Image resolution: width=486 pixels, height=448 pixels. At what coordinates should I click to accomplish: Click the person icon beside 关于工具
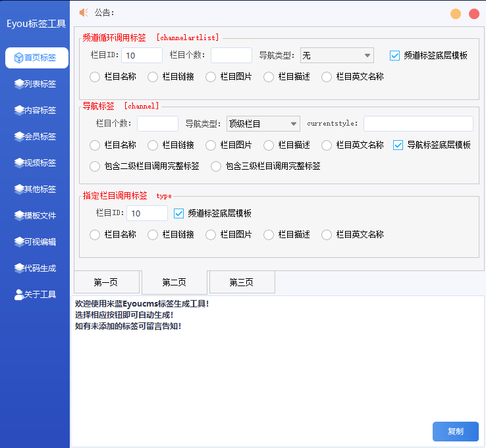(x=19, y=295)
